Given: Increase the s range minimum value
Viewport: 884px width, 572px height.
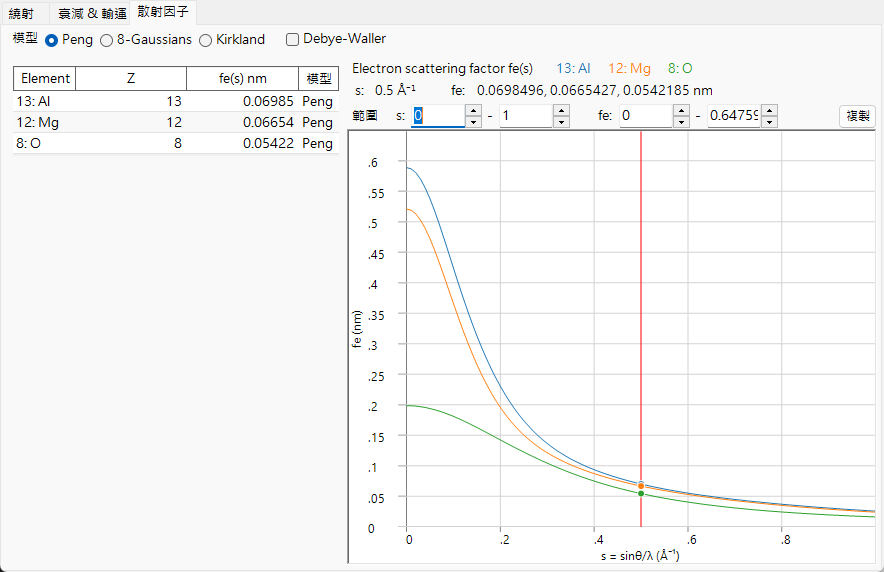Looking at the screenshot, I should pyautogui.click(x=474, y=110).
